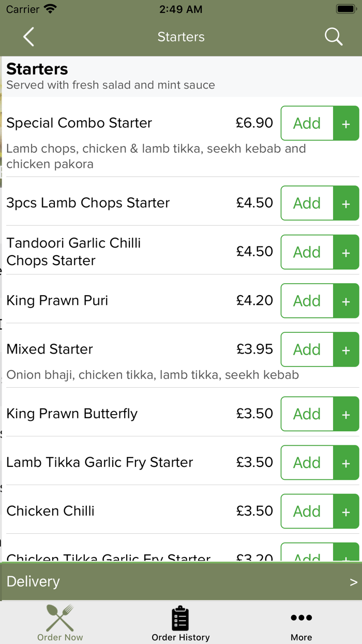Tap the Chicken Chilli item name
Image resolution: width=362 pixels, height=644 pixels.
[51, 511]
